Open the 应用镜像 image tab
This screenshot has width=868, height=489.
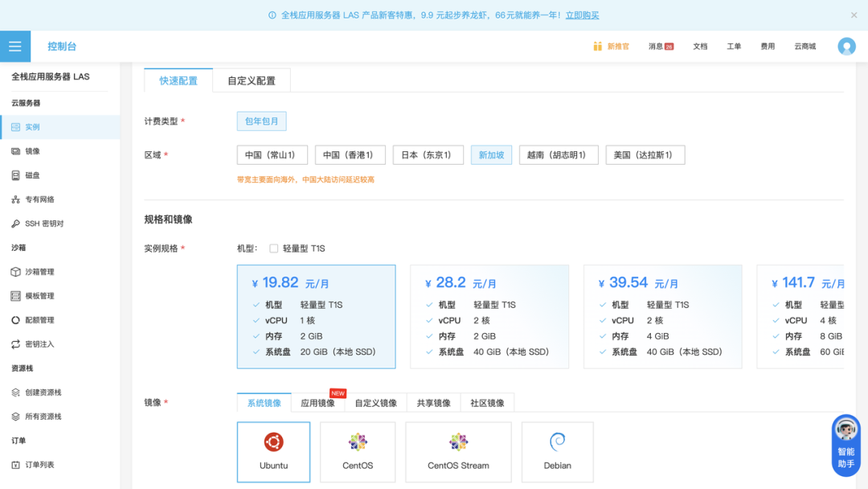pos(317,403)
